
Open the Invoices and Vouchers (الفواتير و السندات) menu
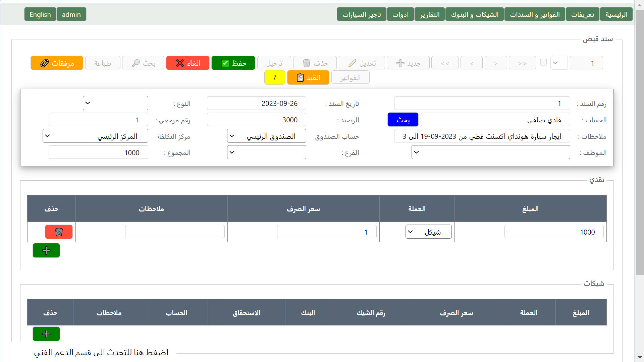coord(535,14)
